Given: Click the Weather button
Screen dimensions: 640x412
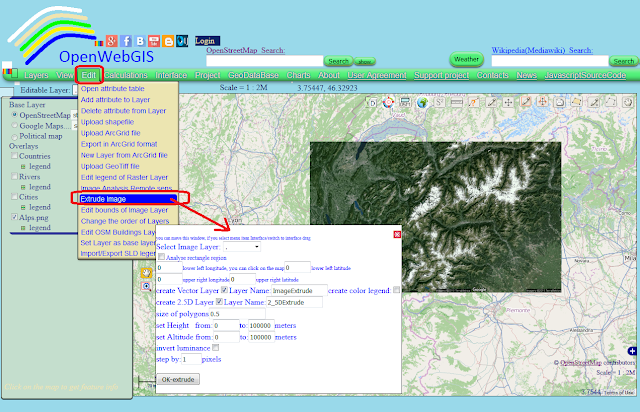Looking at the screenshot, I should point(466,60).
